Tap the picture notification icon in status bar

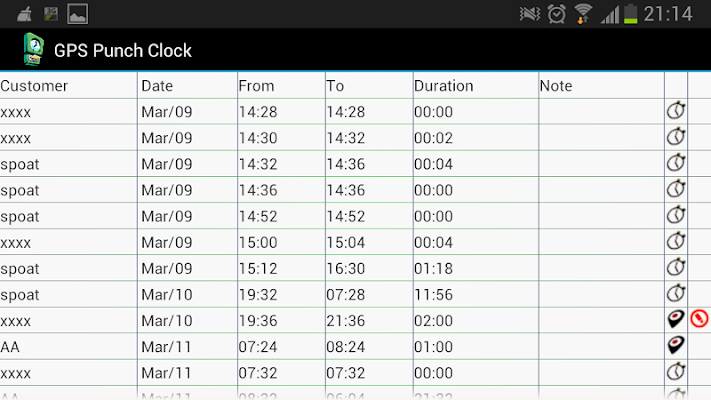click(x=78, y=14)
